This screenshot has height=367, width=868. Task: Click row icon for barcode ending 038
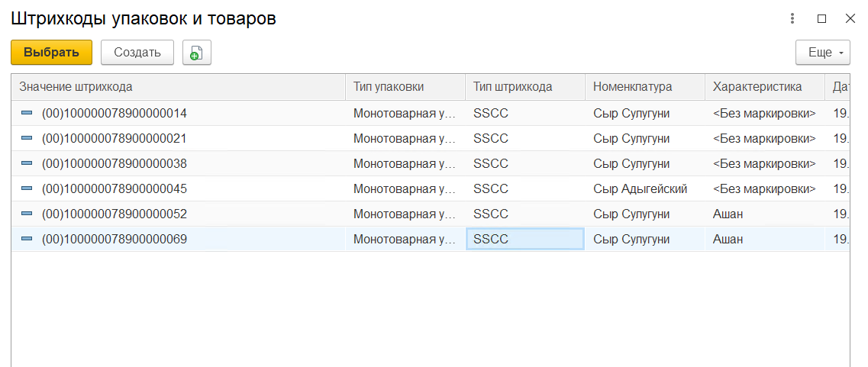pos(27,163)
